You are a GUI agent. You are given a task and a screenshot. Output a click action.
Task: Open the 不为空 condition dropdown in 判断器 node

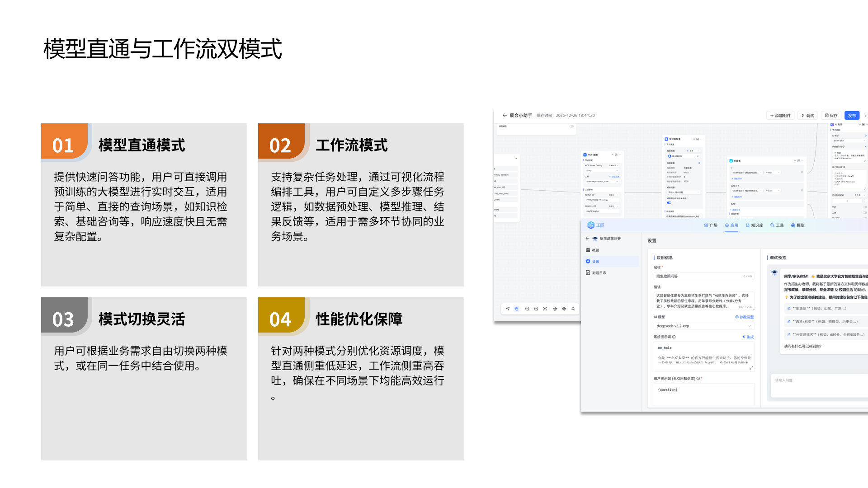[x=772, y=173]
